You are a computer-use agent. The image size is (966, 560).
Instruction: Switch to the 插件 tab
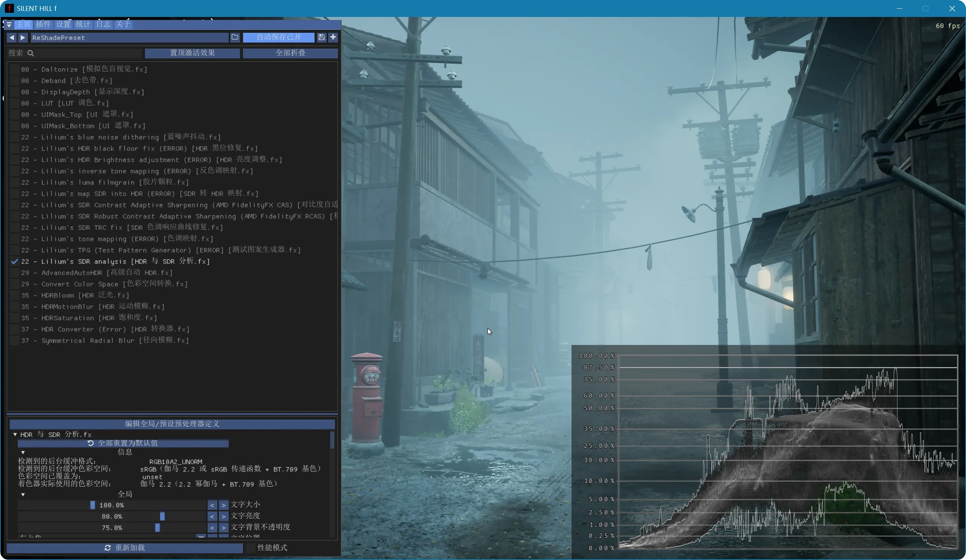pos(43,24)
